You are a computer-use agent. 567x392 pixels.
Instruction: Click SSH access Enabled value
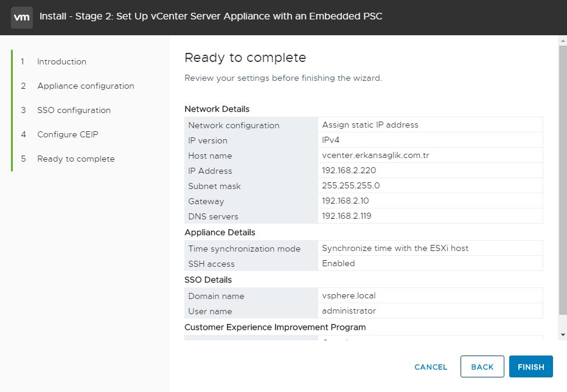click(338, 263)
